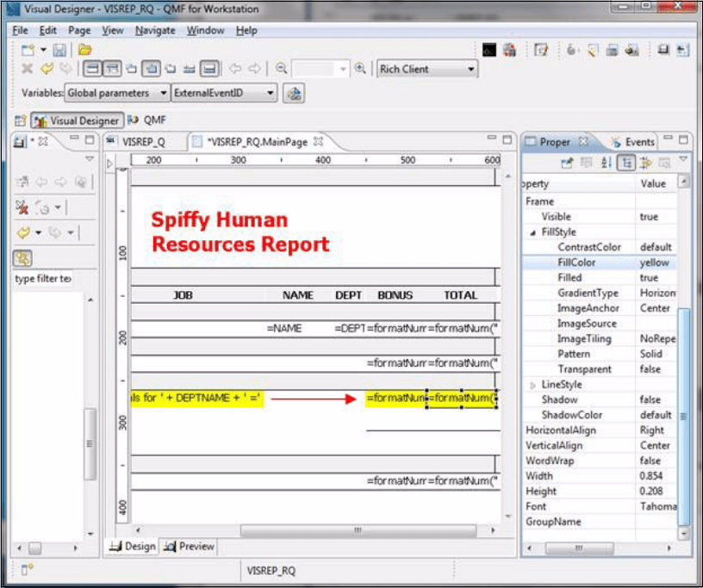
Task: Click the design canvas horizontal scrollbar
Action: [x=358, y=530]
